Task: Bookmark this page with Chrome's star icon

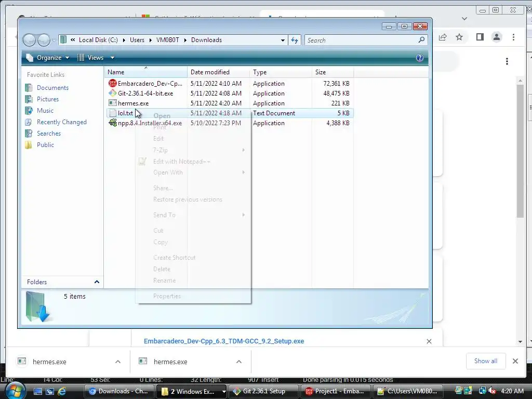Action: pos(459,37)
